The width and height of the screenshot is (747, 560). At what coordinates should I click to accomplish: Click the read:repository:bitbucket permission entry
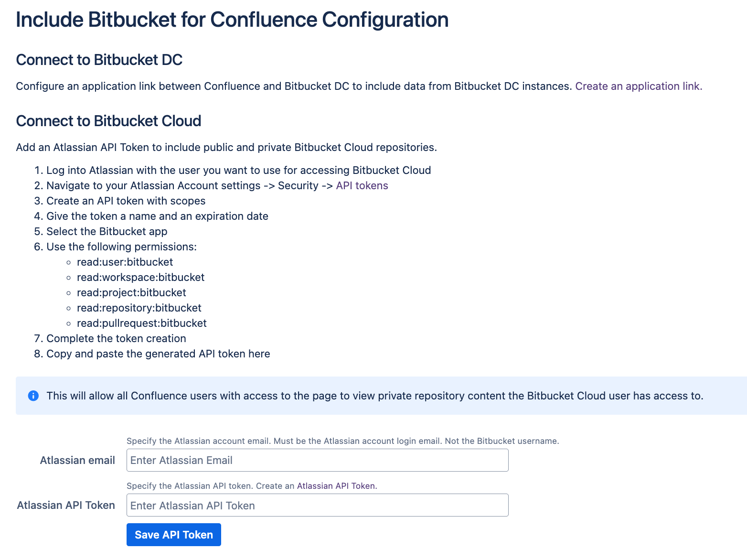point(139,308)
